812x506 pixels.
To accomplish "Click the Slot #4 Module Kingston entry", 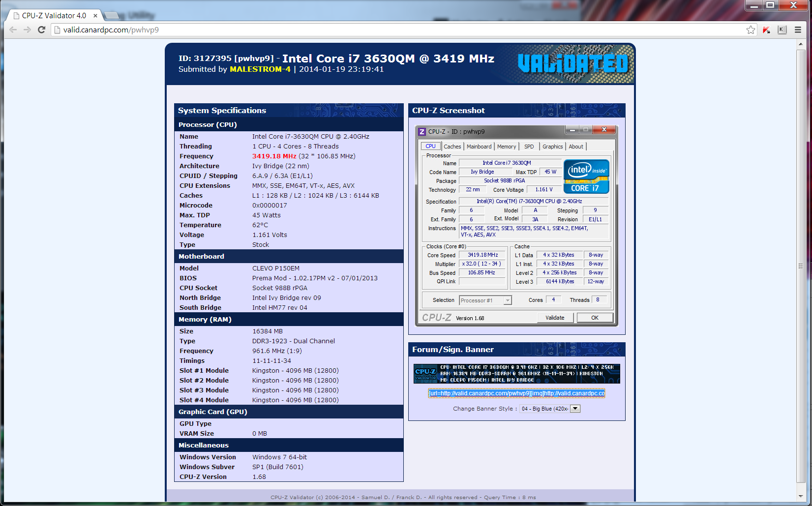I will 296,400.
